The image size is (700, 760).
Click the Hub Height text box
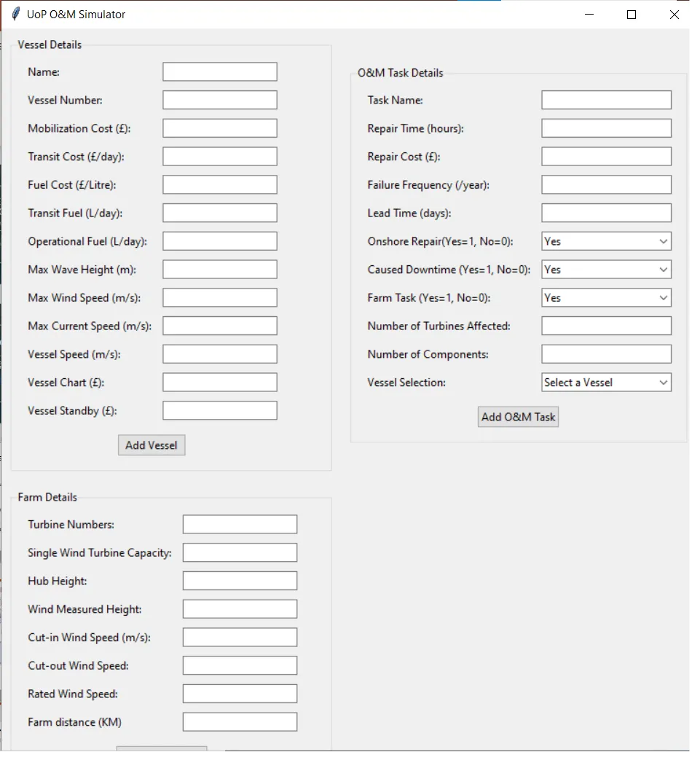(240, 581)
